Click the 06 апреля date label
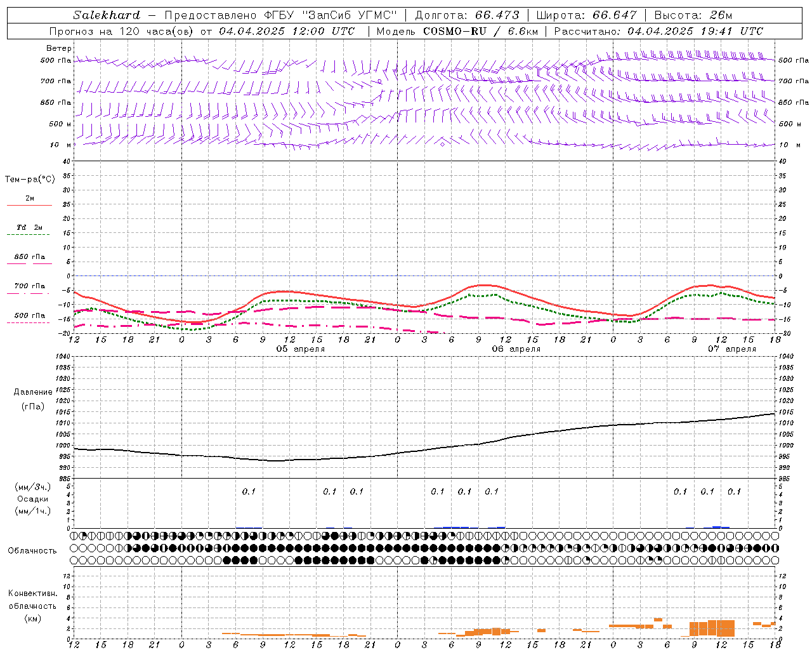The width and height of the screenshot is (812, 650). 516,349
